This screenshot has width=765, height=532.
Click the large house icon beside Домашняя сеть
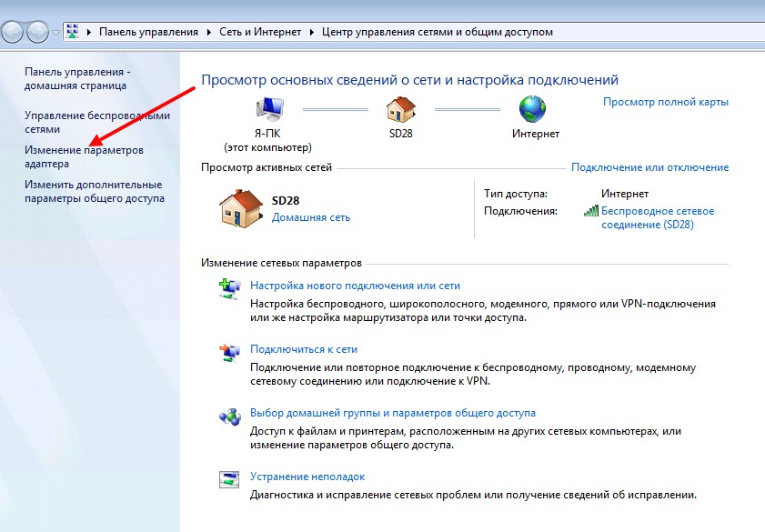tap(242, 207)
